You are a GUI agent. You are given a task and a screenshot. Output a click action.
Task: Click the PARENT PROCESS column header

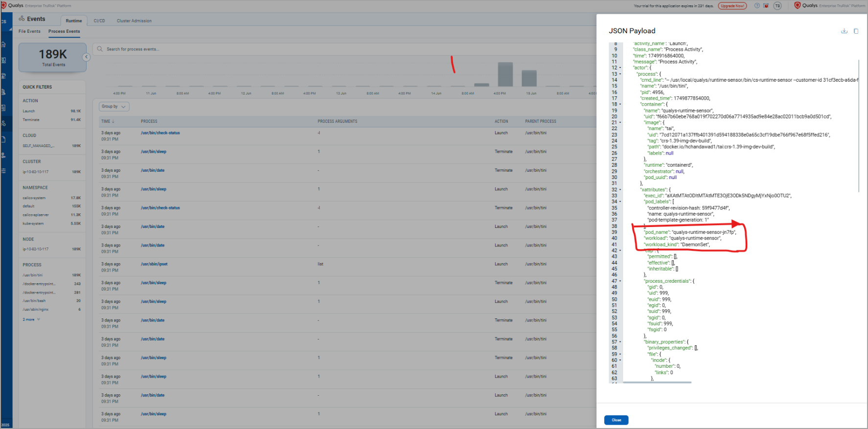pyautogui.click(x=541, y=121)
